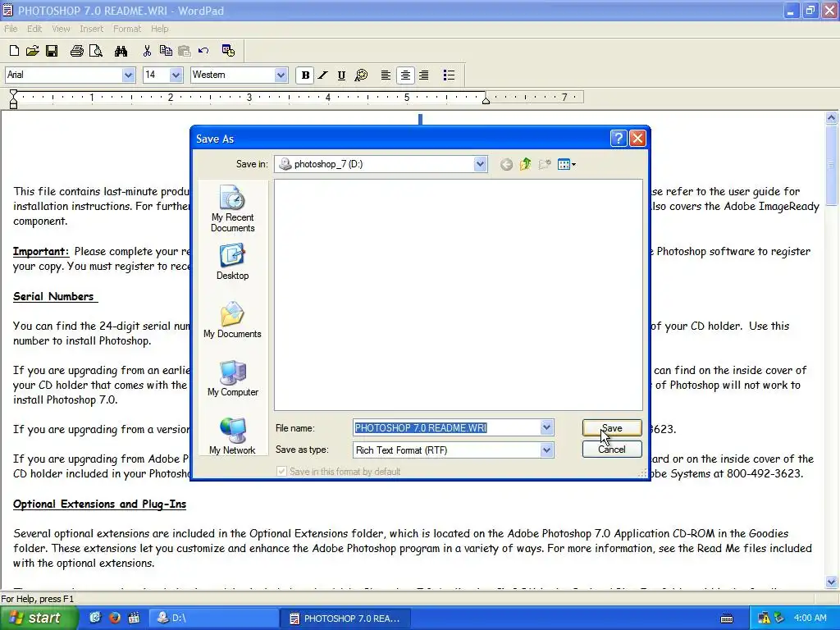
Task: Launch Firefox from quick launch bar
Action: [115, 618]
